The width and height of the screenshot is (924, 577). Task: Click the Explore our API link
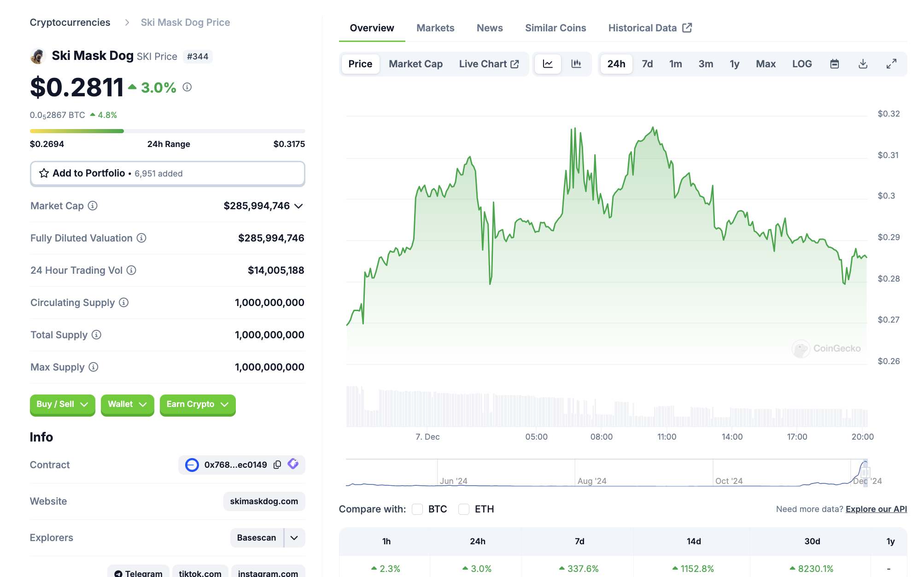click(x=876, y=509)
